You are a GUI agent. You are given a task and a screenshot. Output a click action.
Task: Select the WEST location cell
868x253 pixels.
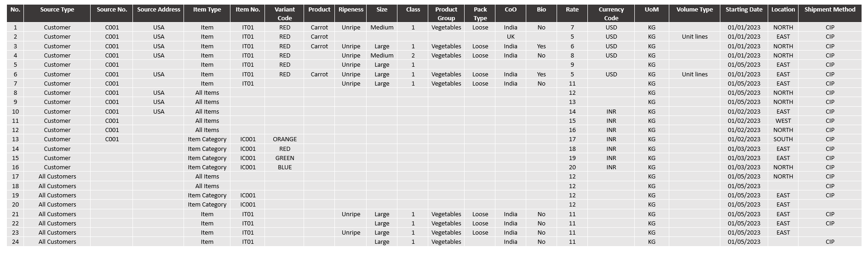pos(783,121)
